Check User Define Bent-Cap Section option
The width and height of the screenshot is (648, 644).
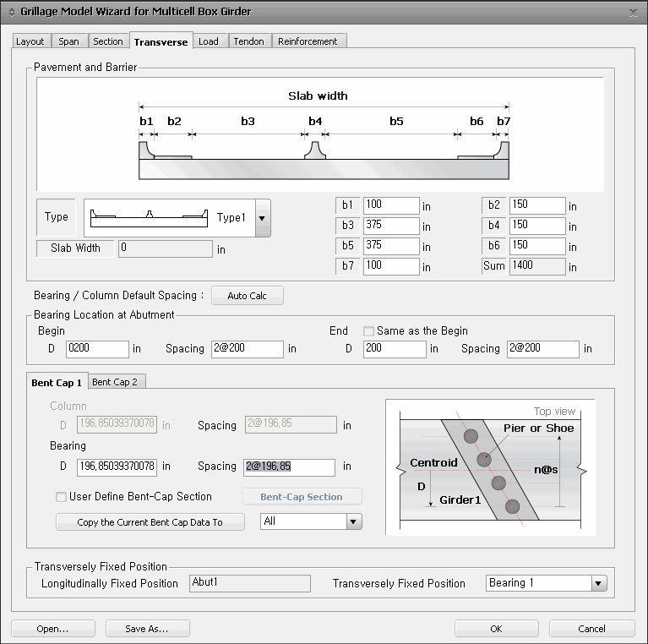(61, 497)
